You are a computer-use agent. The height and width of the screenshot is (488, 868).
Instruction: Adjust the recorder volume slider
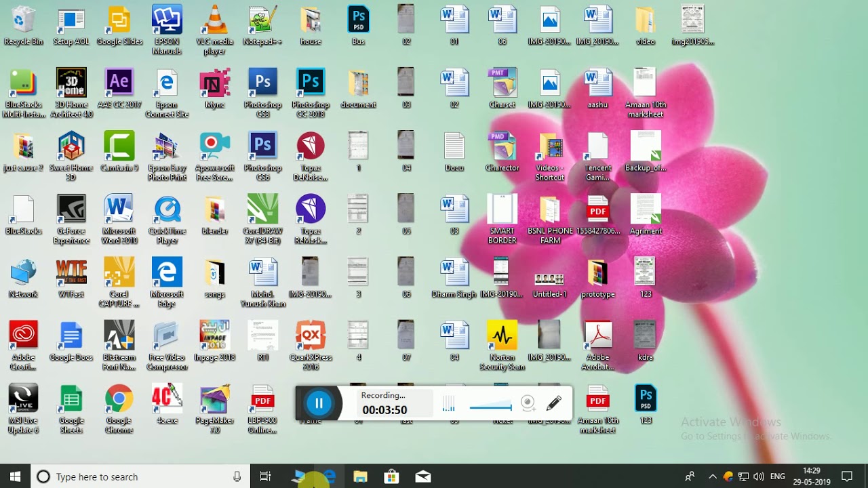coord(490,407)
